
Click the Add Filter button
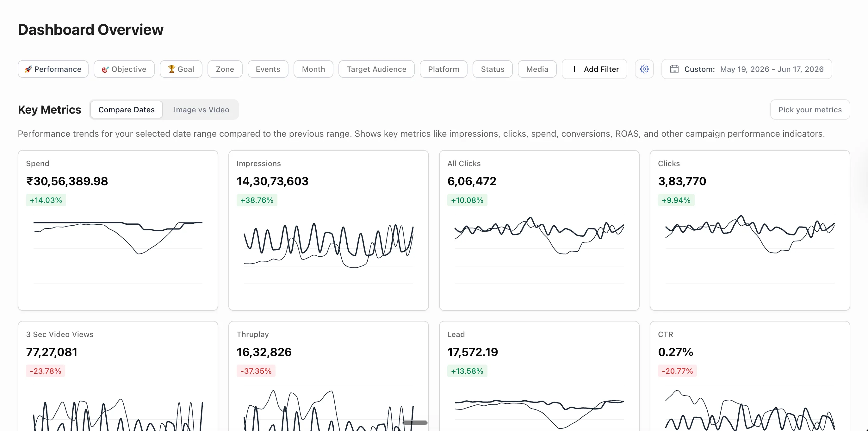click(x=594, y=69)
